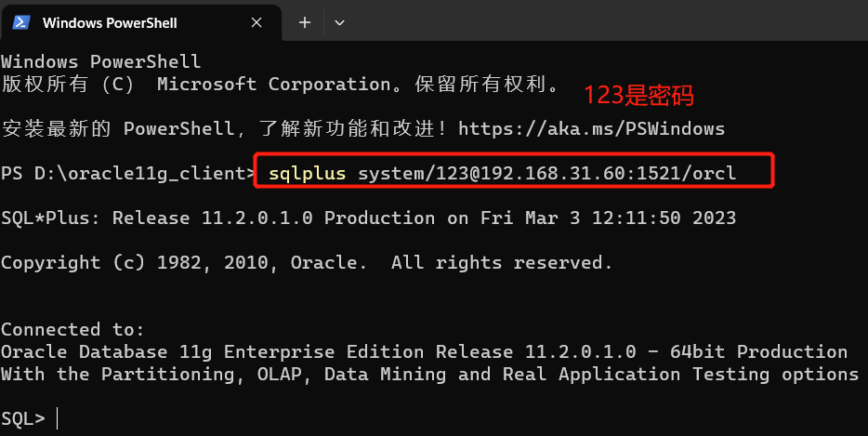This screenshot has width=868, height=436.
Task: Click the 'Copyright (c) 1982, 2010, Oracle' line
Action: [307, 262]
